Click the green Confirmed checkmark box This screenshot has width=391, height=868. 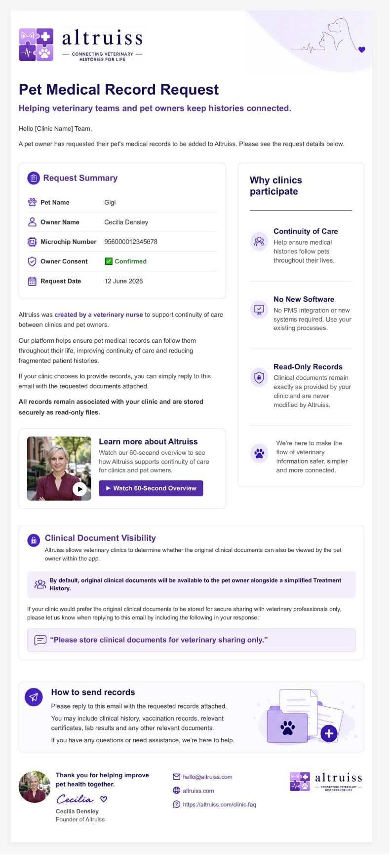click(109, 261)
